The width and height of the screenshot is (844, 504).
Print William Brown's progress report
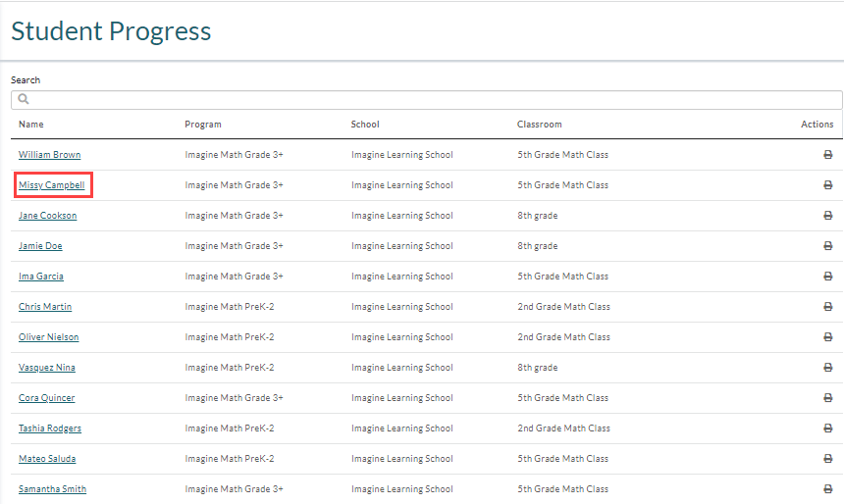click(828, 155)
